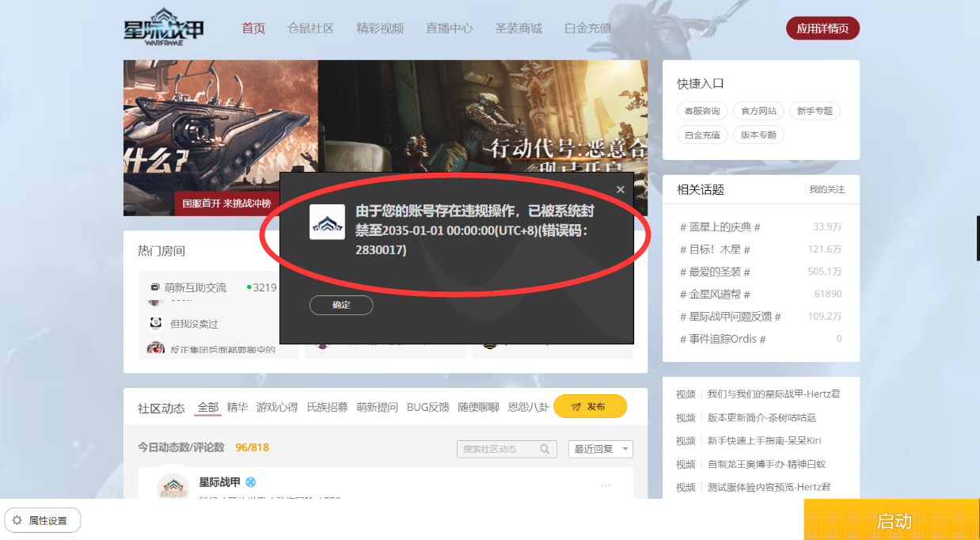The width and height of the screenshot is (980, 540).
Task: Click the 但我没卖过 chat message
Action: (x=194, y=324)
